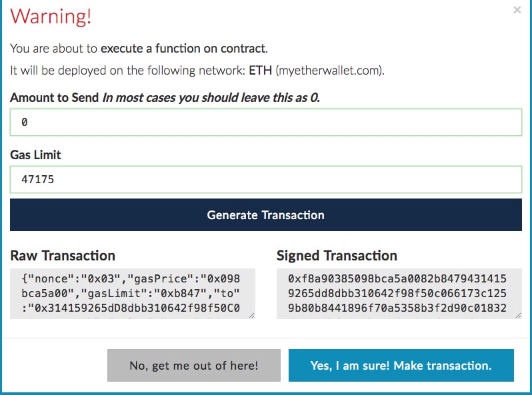Click the Amount to Send input field
This screenshot has height=395, width=532.
point(265,122)
